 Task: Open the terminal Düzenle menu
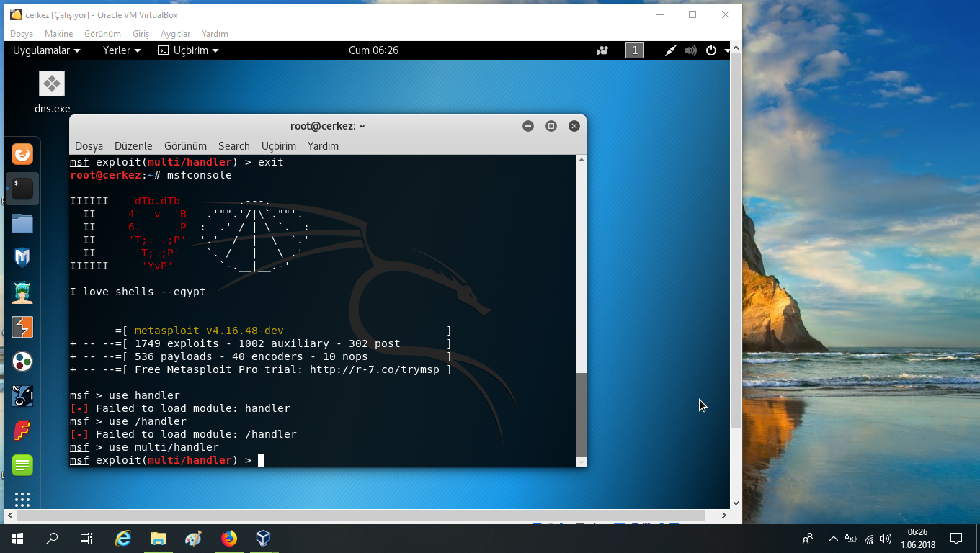click(133, 145)
